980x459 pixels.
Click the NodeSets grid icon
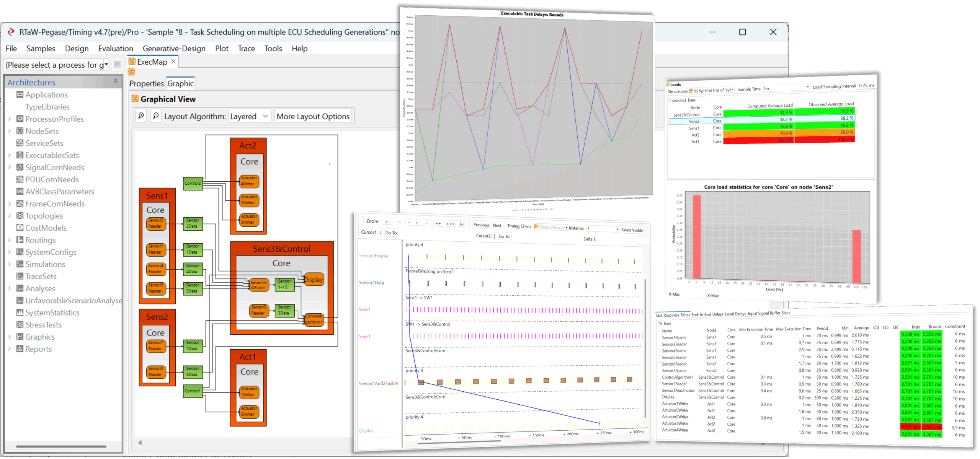click(x=20, y=131)
